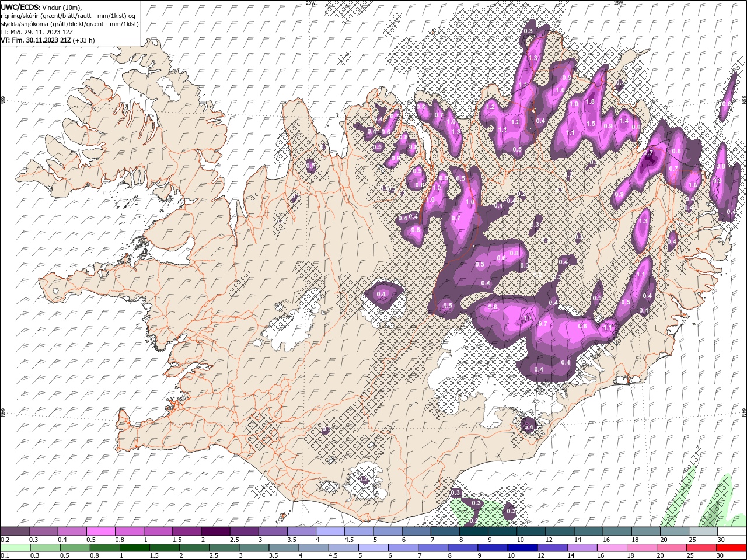Viewport: 747px width, 560px height.
Task: Click the bright red swatch labeled 30 in the rain scale
Action: click(x=731, y=548)
